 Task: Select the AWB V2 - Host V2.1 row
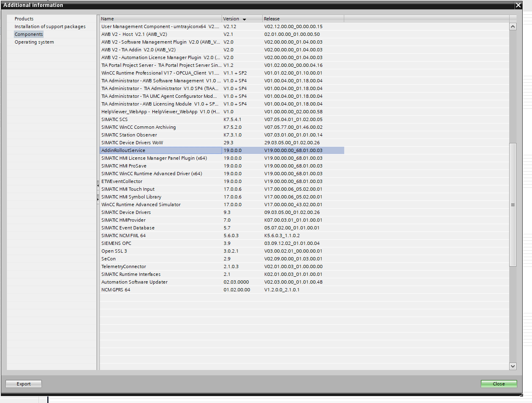coord(222,34)
